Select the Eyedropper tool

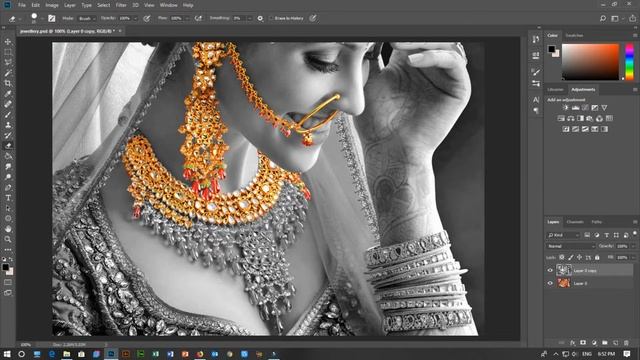click(8, 94)
